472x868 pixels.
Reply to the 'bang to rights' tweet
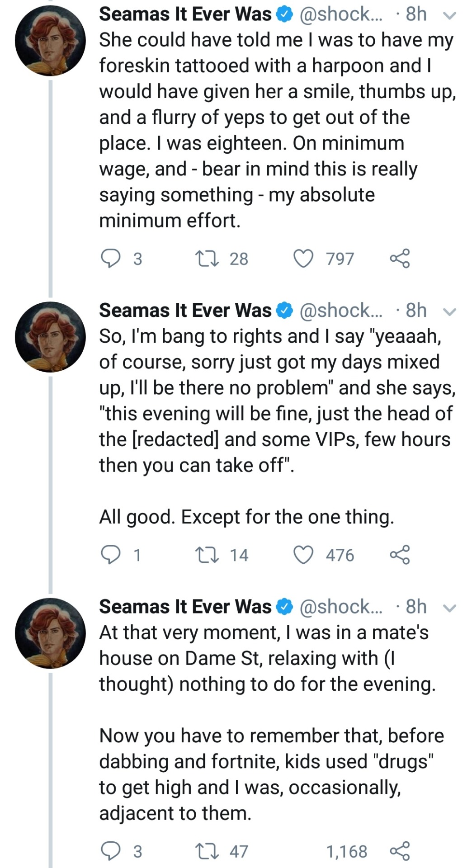click(x=110, y=555)
